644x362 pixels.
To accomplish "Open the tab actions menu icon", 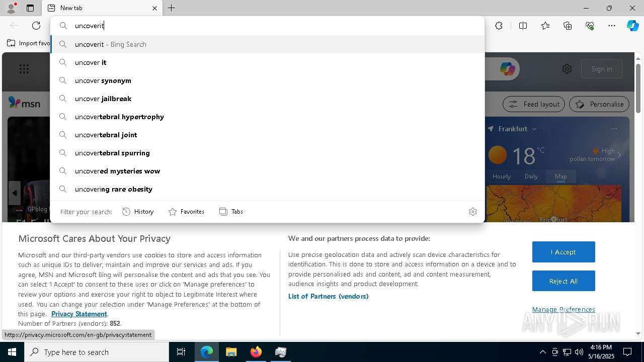I will pos(30,8).
